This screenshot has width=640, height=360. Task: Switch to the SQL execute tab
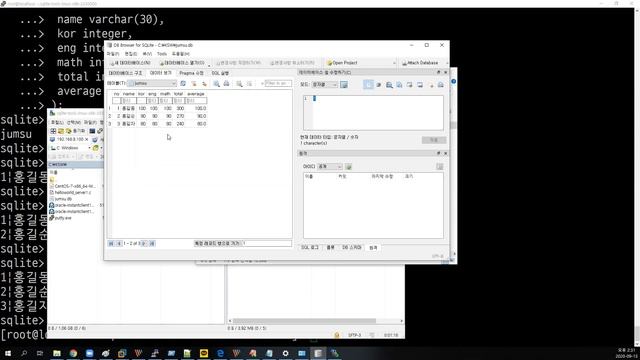[220, 73]
